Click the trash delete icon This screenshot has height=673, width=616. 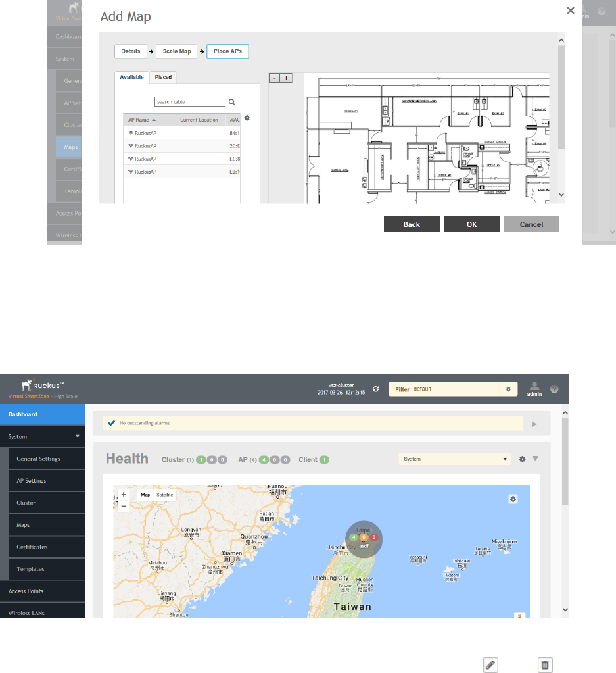pyautogui.click(x=545, y=665)
